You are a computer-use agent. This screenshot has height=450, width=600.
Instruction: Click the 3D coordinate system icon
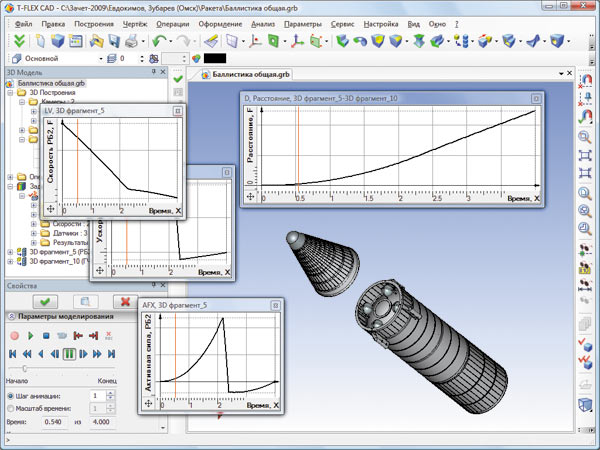297,41
